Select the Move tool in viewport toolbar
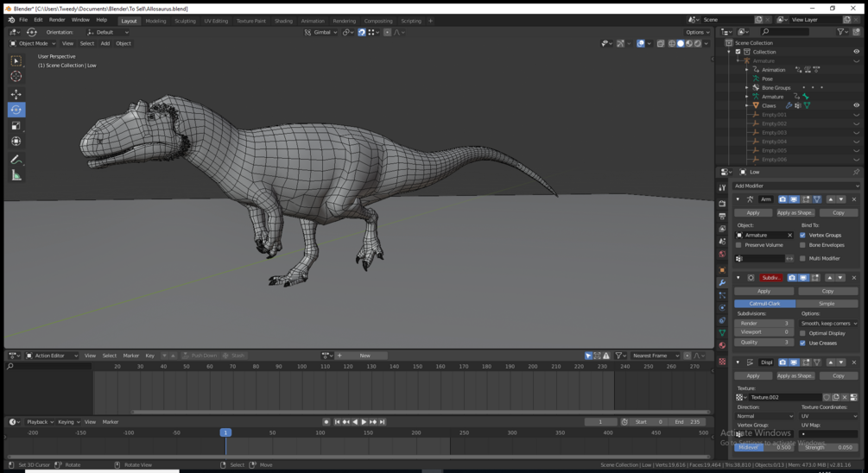This screenshot has width=868, height=473. coord(16,94)
